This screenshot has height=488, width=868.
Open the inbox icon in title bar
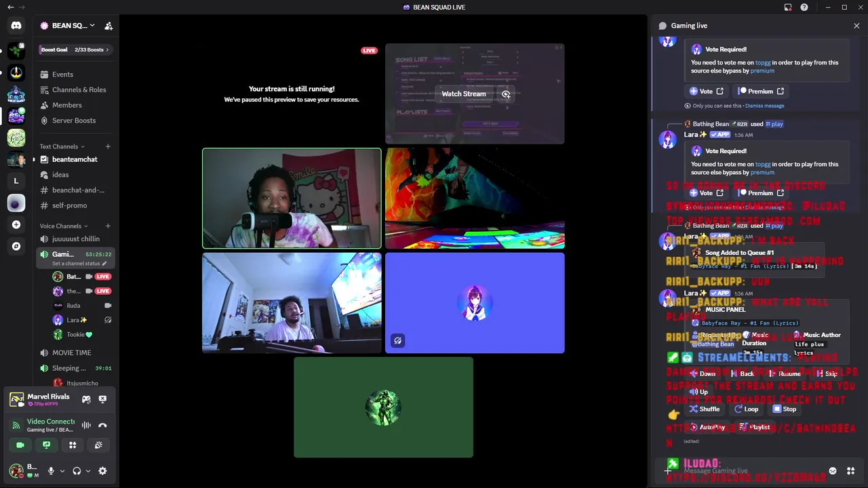(x=788, y=7)
